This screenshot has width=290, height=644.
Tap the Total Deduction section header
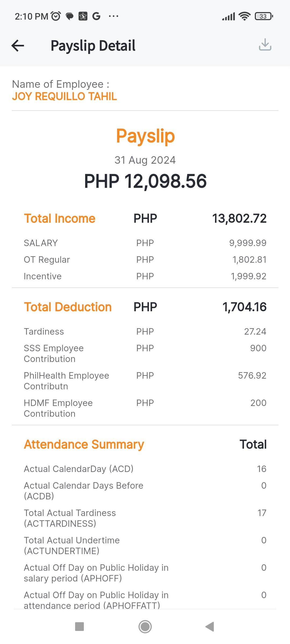click(x=68, y=307)
